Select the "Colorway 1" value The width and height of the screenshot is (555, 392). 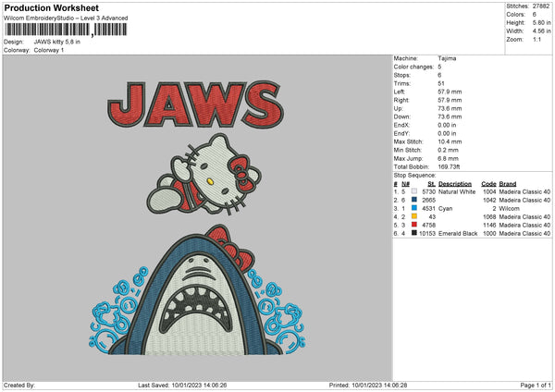[x=49, y=50]
